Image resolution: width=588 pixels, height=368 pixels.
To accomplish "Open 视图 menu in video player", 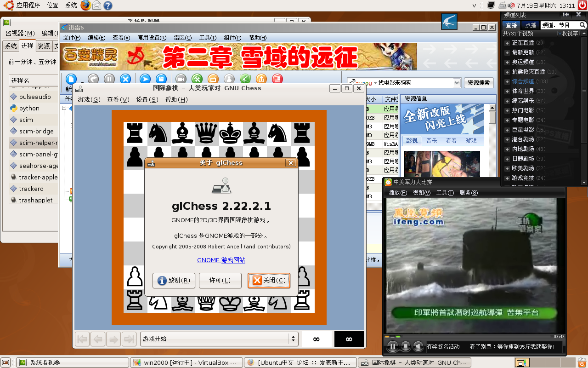I will coord(421,193).
